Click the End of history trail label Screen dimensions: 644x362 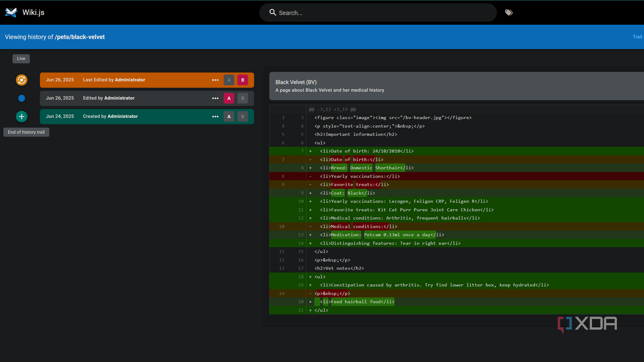click(x=26, y=132)
